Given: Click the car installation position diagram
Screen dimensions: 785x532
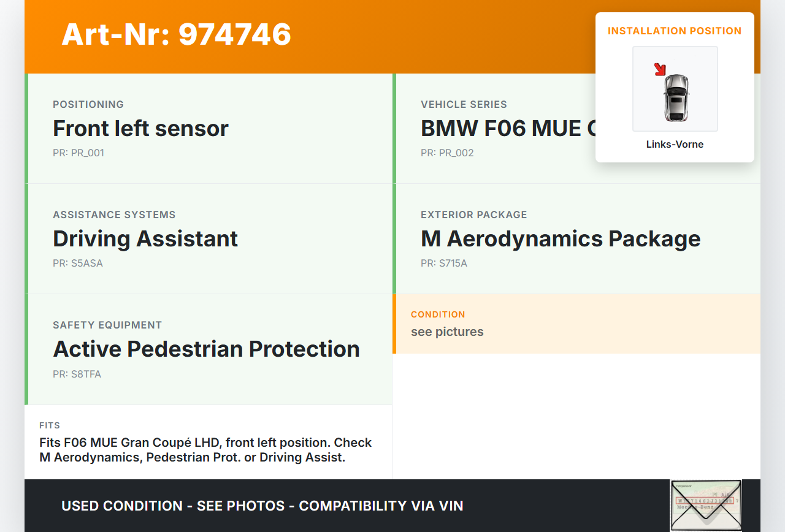Looking at the screenshot, I should tap(675, 89).
